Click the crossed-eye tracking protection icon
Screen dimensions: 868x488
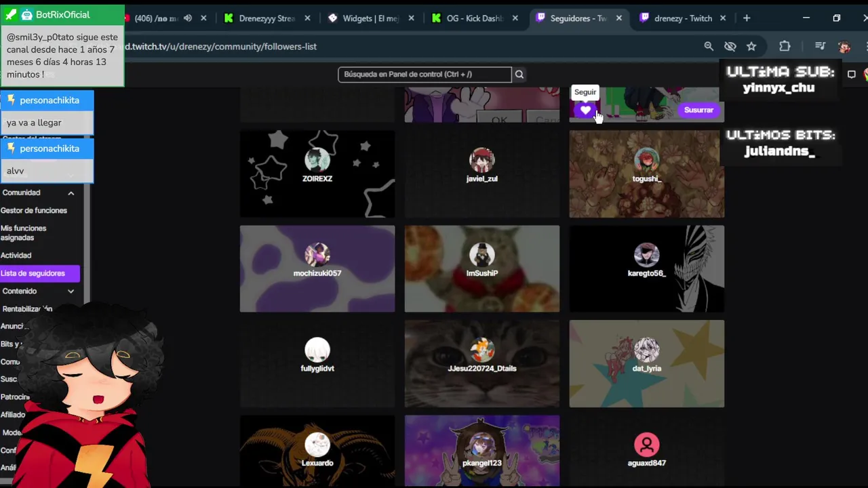pyautogui.click(x=730, y=46)
